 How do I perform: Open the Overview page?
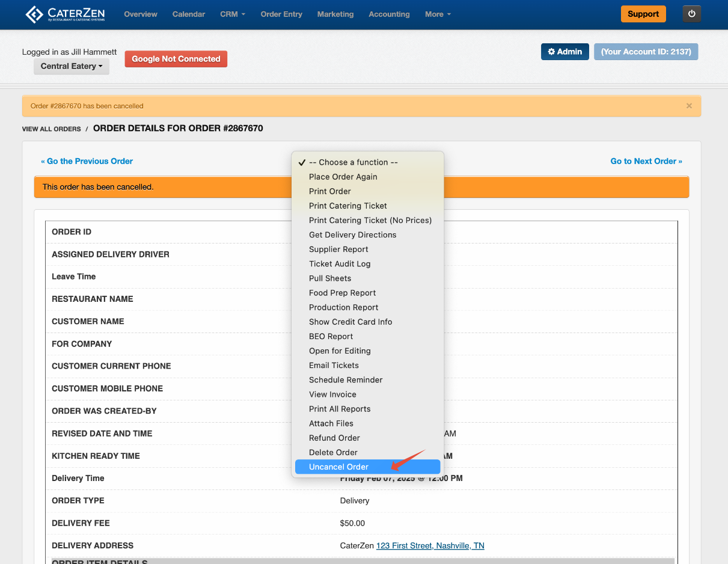(141, 14)
